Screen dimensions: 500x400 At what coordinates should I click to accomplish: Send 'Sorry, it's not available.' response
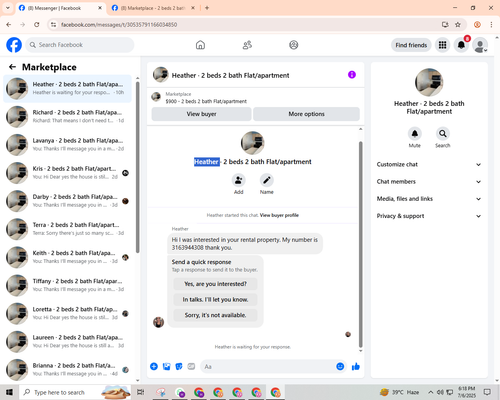pos(215,315)
